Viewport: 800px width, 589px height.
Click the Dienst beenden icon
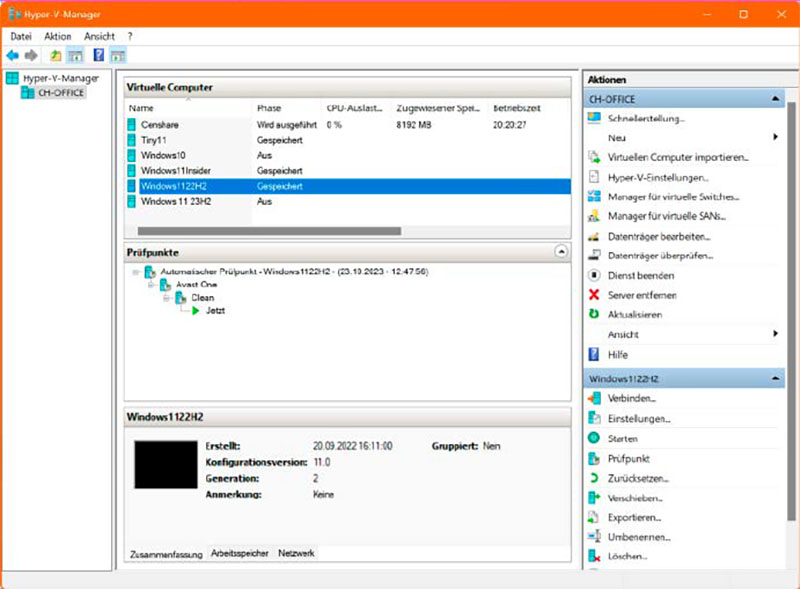click(x=594, y=275)
